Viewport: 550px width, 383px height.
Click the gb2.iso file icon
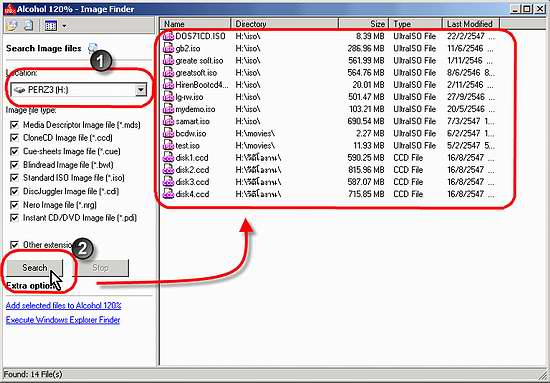168,48
